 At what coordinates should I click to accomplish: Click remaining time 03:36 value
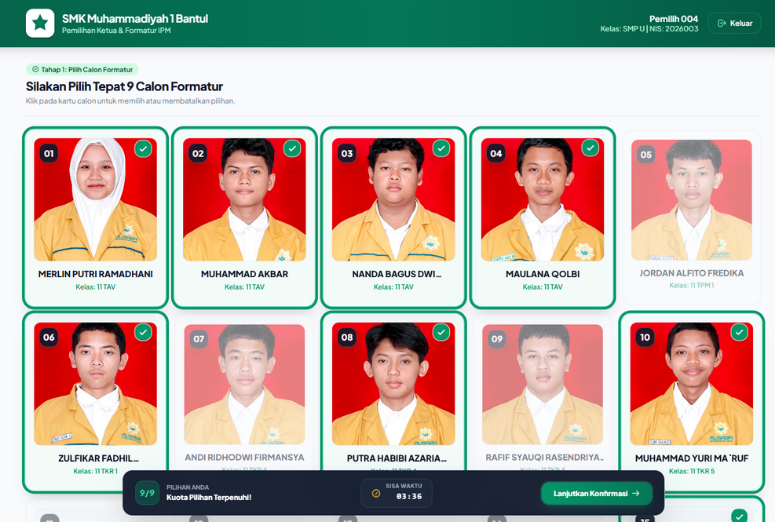pos(409,496)
